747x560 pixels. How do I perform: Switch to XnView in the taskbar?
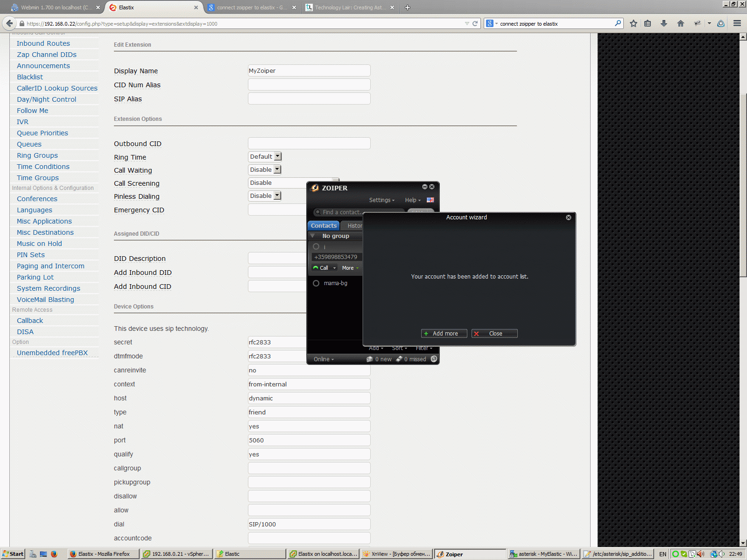click(397, 554)
